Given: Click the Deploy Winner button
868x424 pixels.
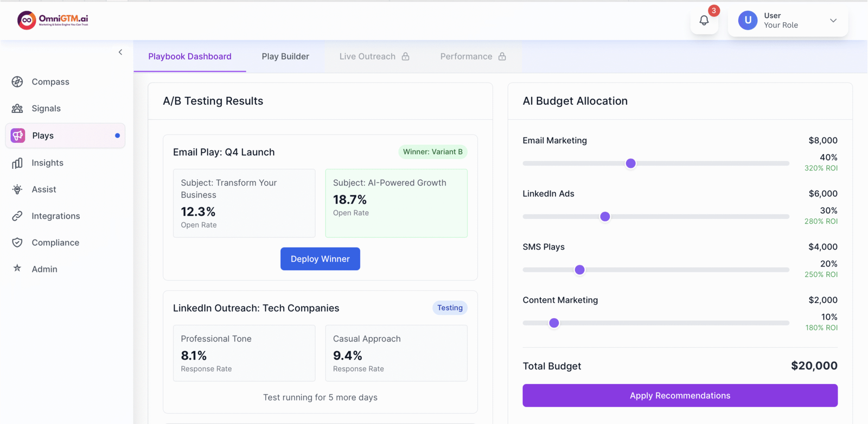Looking at the screenshot, I should [320, 259].
